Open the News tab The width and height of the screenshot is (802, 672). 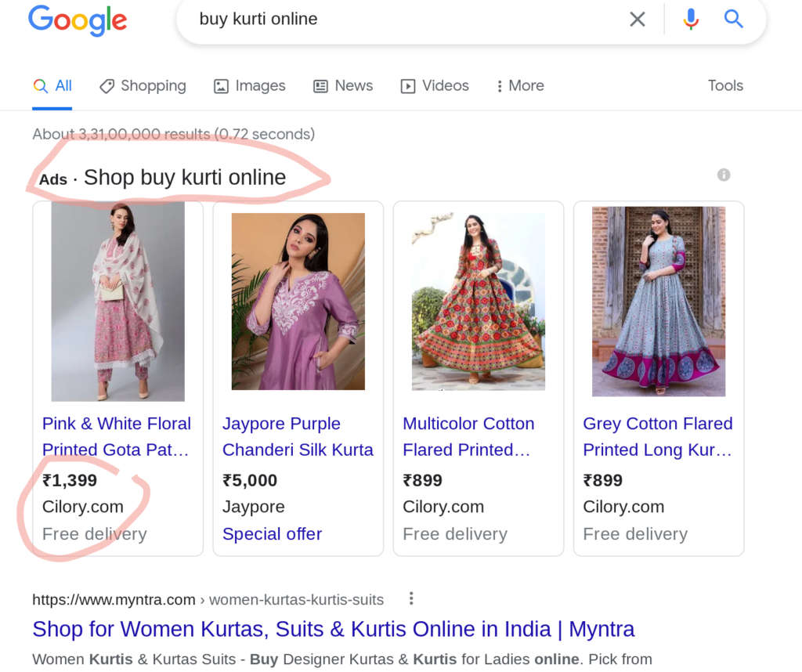click(343, 86)
